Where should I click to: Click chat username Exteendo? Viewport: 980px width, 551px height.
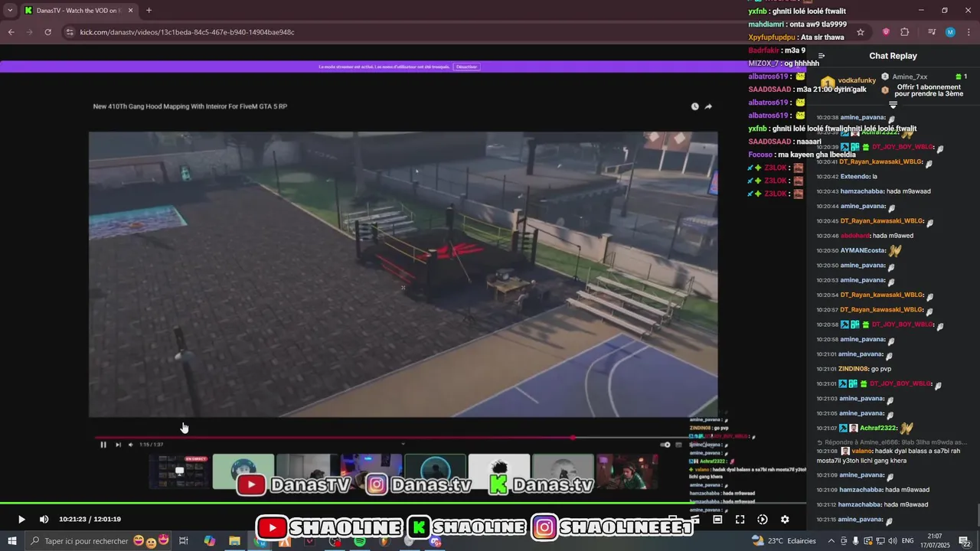(x=855, y=177)
